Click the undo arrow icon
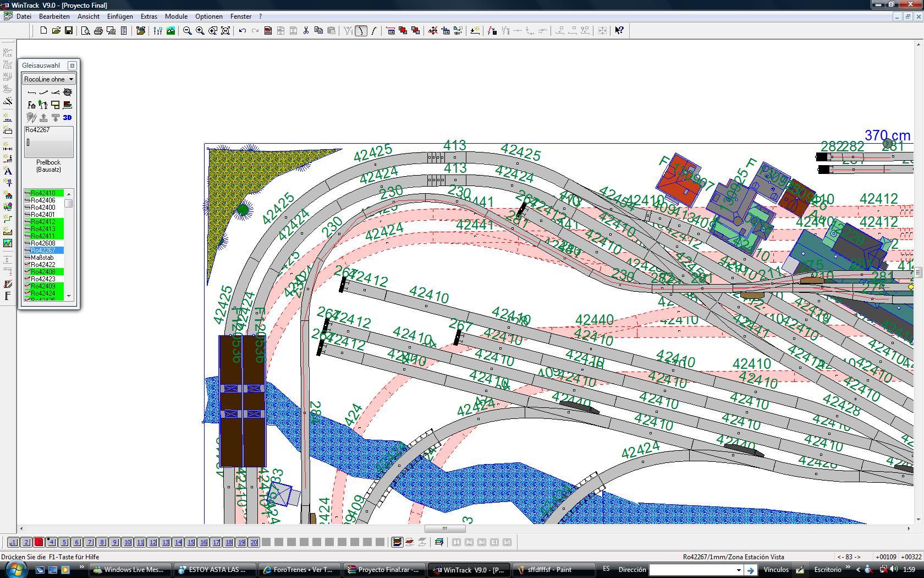The width and height of the screenshot is (924, 578). [242, 31]
